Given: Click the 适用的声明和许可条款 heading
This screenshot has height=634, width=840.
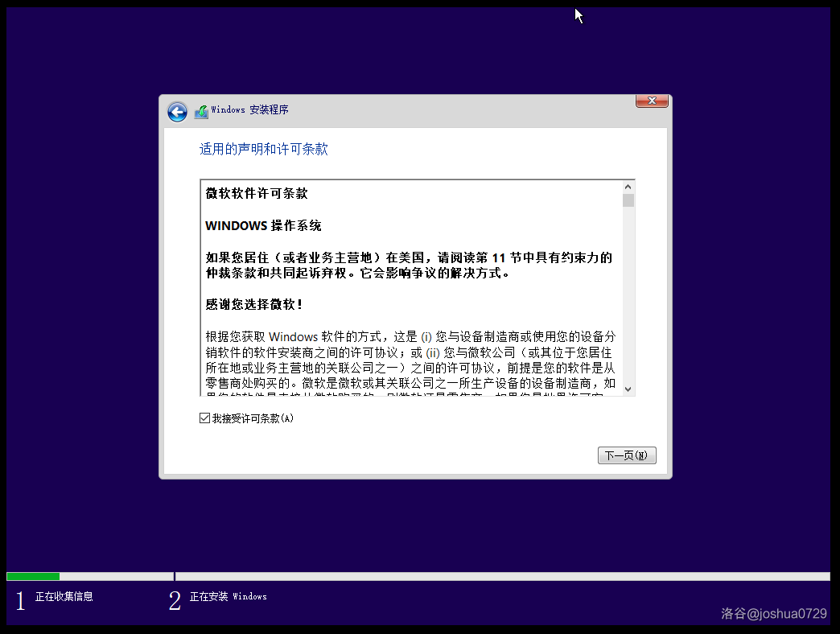Looking at the screenshot, I should 264,149.
